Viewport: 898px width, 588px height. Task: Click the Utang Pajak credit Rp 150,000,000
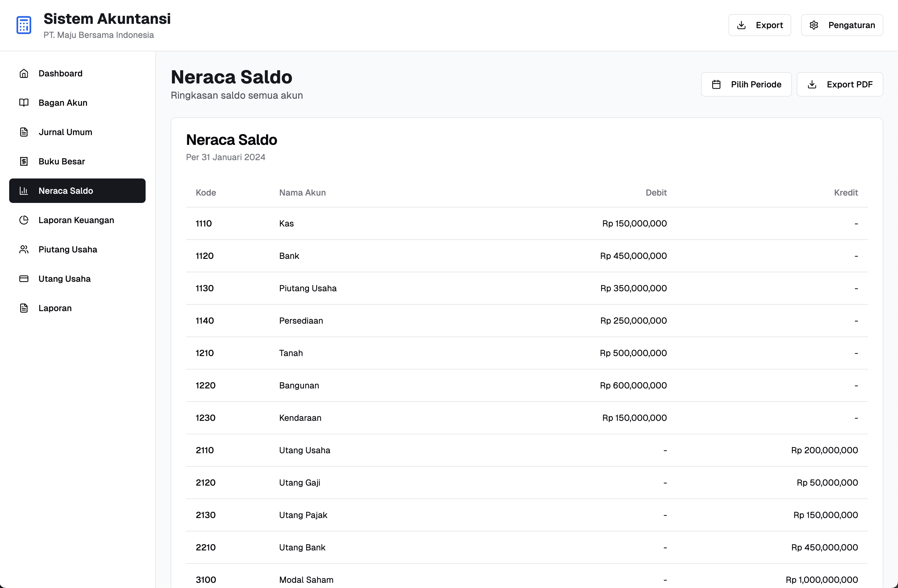[826, 515]
